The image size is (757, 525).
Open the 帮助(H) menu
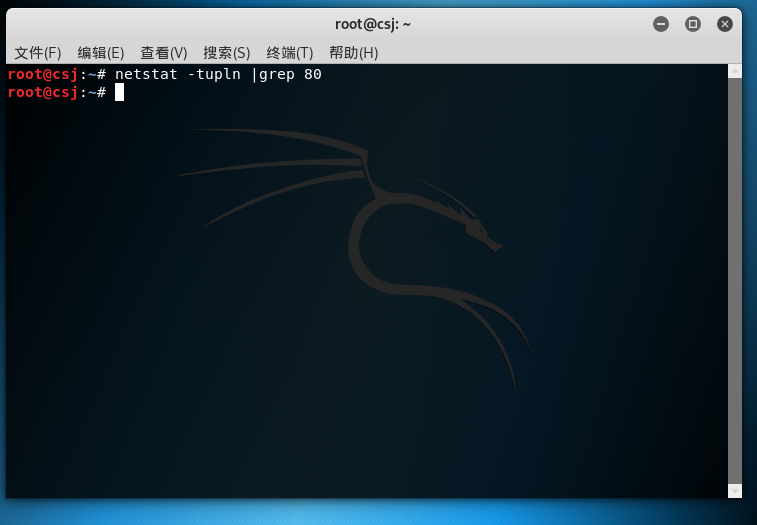(x=353, y=53)
